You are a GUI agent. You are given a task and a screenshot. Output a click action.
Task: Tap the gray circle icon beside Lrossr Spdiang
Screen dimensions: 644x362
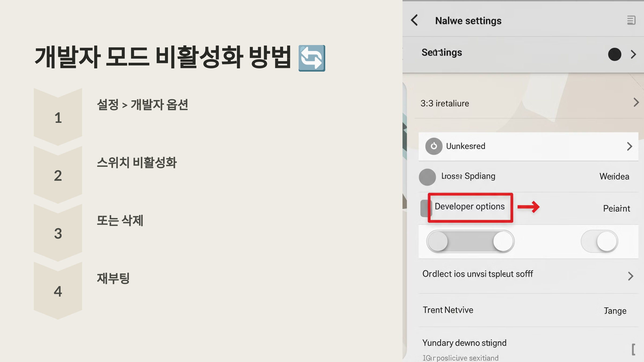coord(427,177)
